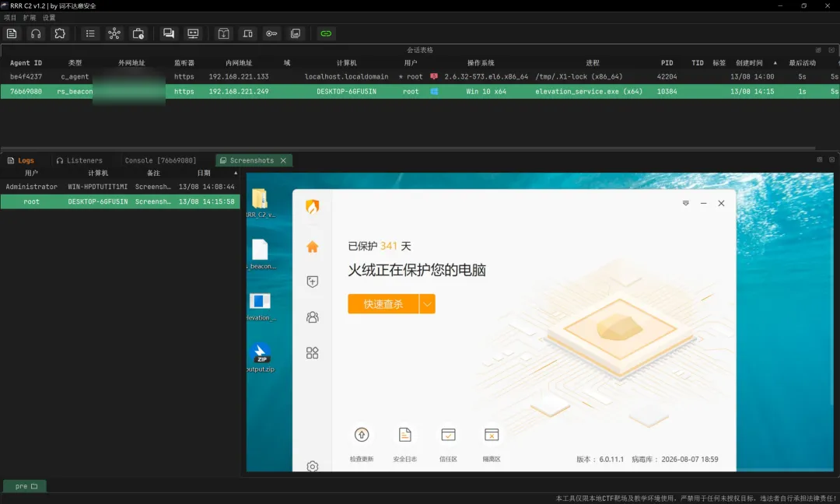Sort sessions by 最后活动 column header
Screen dimensions: 840x504
pos(802,63)
